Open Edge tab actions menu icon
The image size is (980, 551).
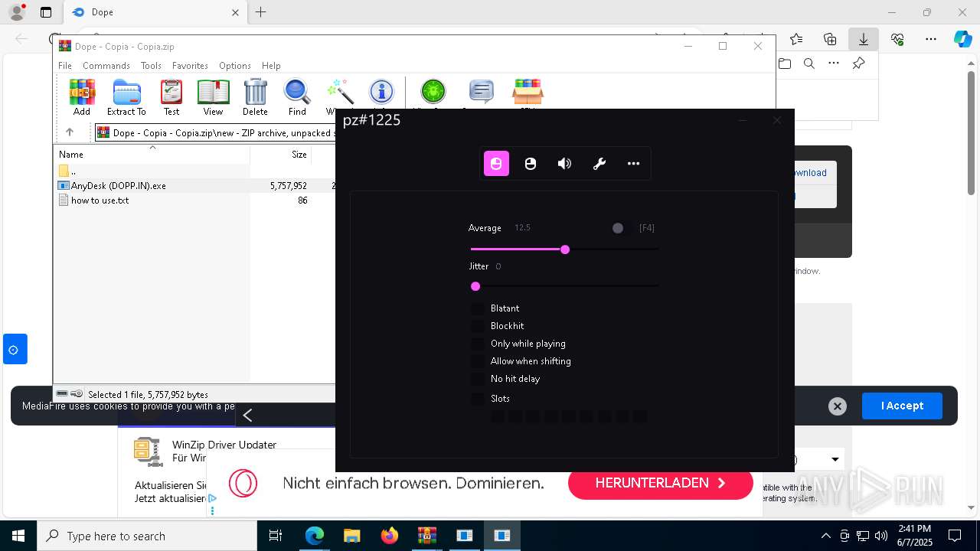pos(46,12)
